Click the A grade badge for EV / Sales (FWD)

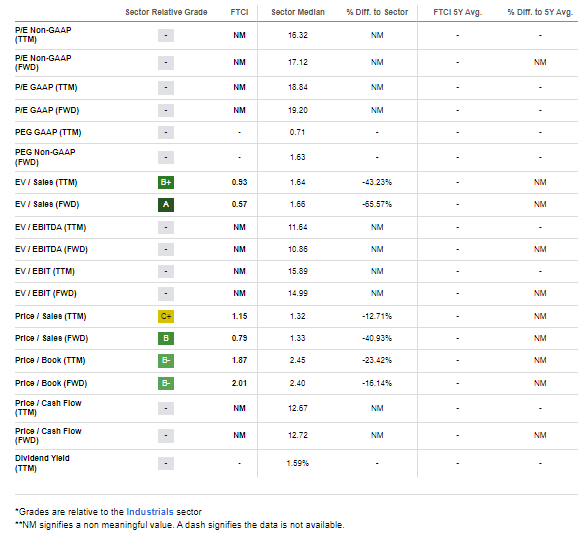click(166, 204)
